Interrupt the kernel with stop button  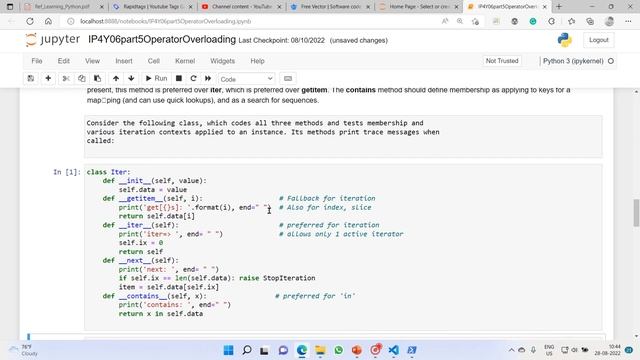pos(179,78)
